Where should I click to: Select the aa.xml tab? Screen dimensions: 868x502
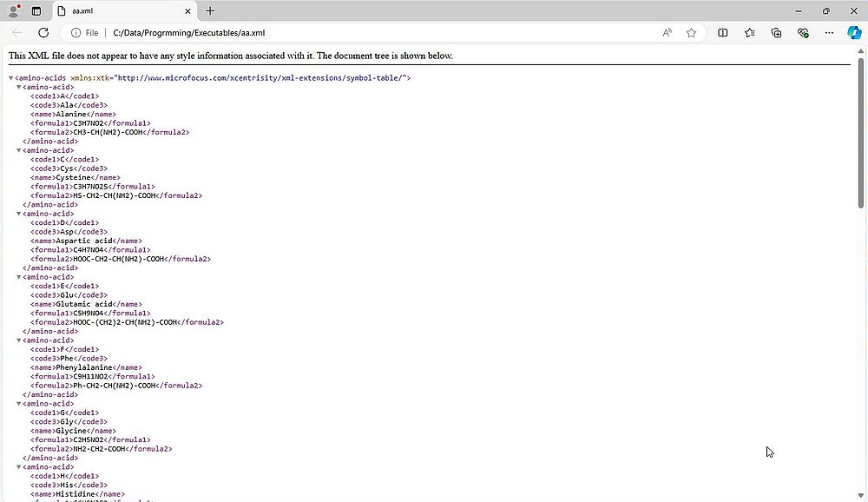(x=124, y=11)
